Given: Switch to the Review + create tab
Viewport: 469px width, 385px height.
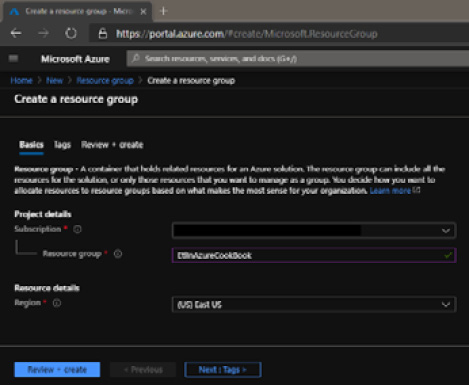Looking at the screenshot, I should (112, 145).
